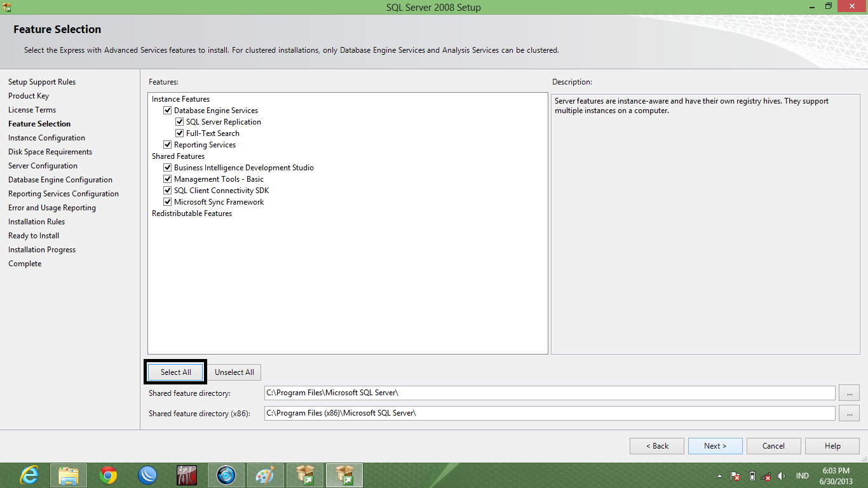Click the Database Engine Configuration step
This screenshot has width=868, height=488.
pyautogui.click(x=60, y=180)
